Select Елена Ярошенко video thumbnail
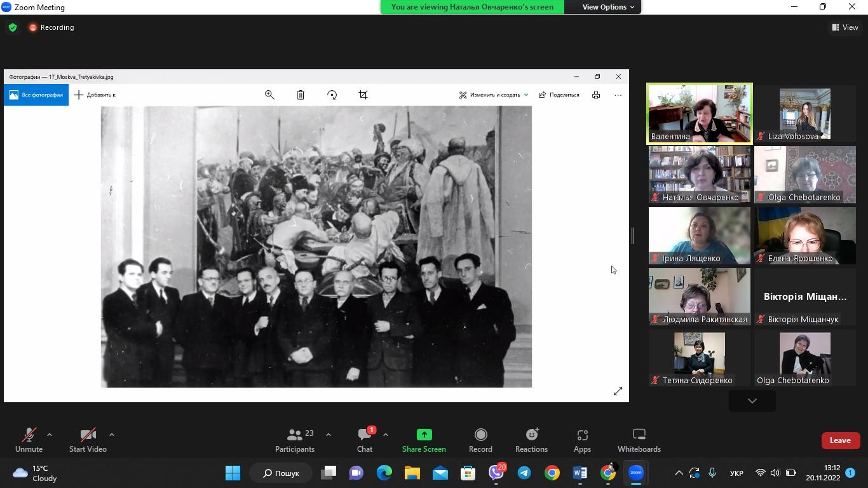868x488 pixels. (x=805, y=236)
